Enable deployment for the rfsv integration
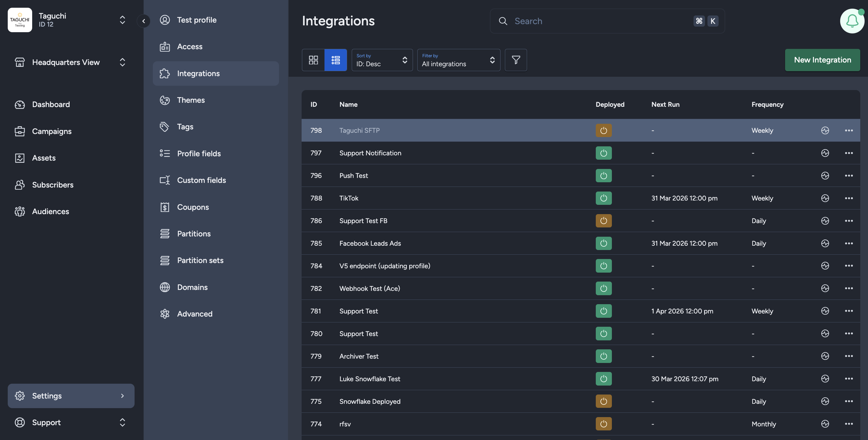Image resolution: width=868 pixels, height=440 pixels. [604, 424]
